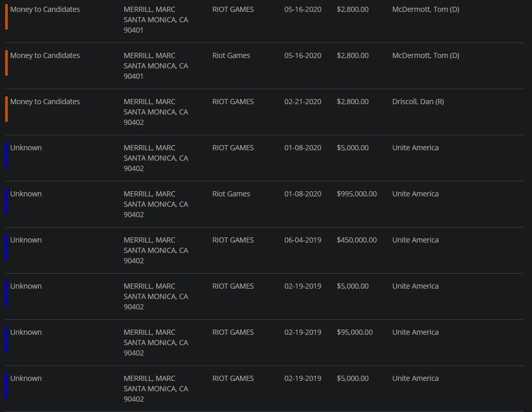Open Unite America in the $995,000.00 row
This screenshot has height=412, width=532.
coord(415,194)
